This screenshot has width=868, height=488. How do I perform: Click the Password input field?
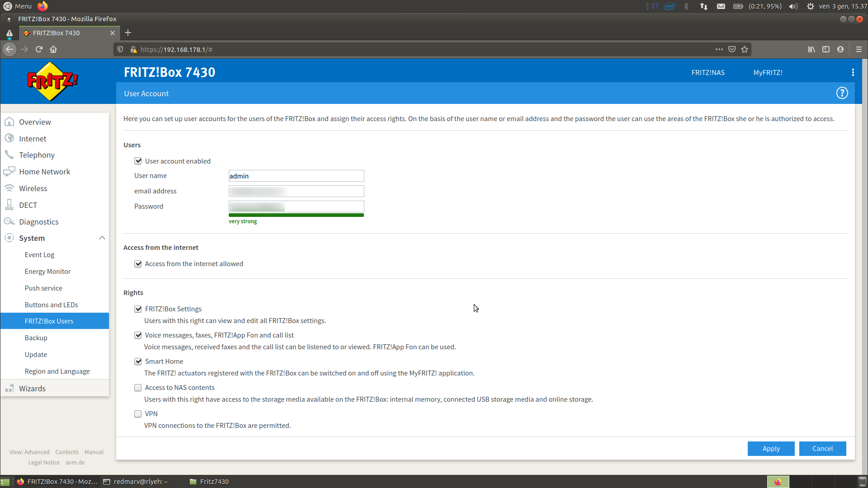[296, 207]
